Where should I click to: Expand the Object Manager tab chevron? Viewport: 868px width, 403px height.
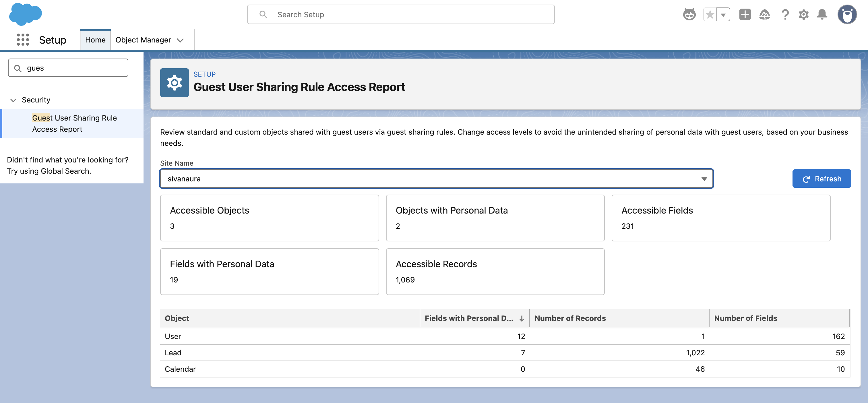(x=180, y=40)
